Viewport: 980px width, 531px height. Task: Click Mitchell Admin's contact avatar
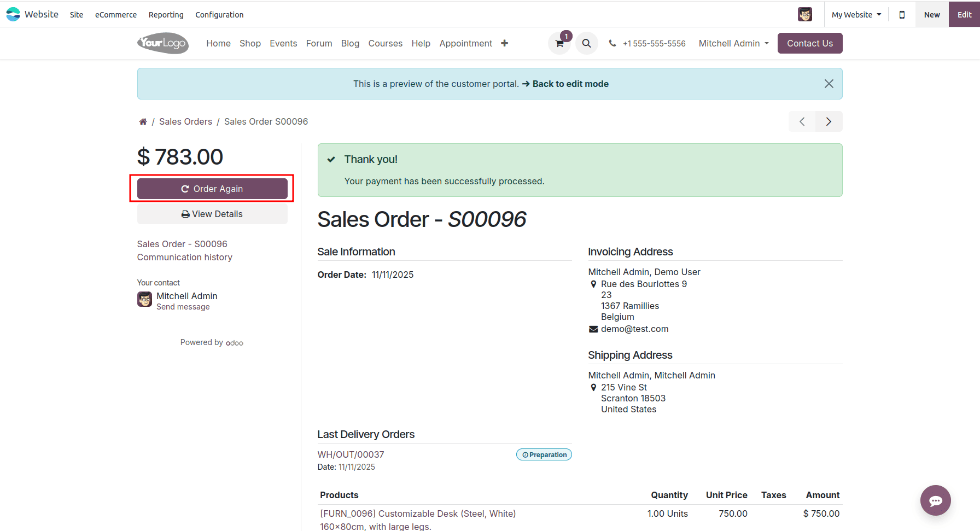(144, 300)
